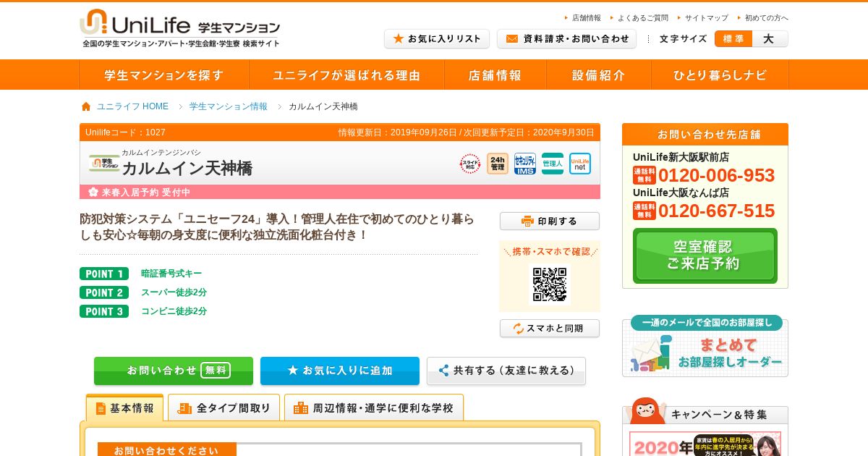This screenshot has width=868, height=456.
Task: Click the 印刷する button
Action: [x=550, y=221]
